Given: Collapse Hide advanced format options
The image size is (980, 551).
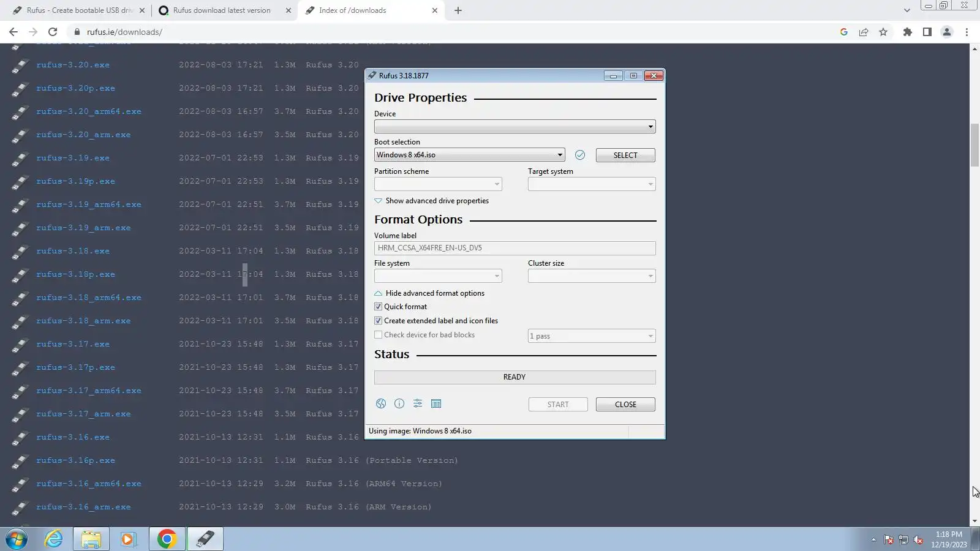Looking at the screenshot, I should (x=429, y=293).
